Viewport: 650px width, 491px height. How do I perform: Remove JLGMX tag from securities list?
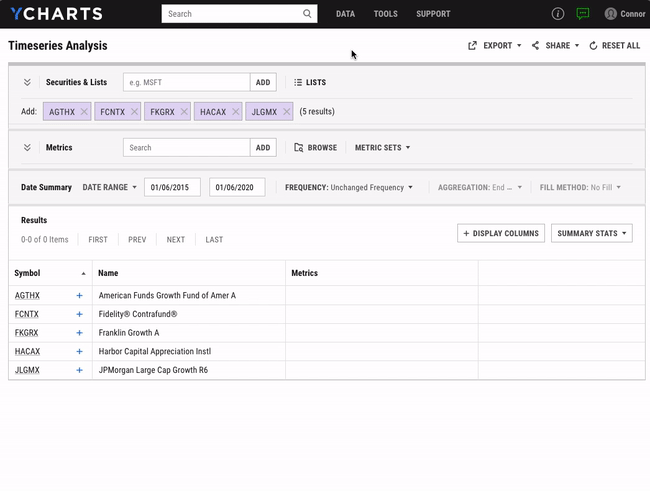click(x=286, y=112)
